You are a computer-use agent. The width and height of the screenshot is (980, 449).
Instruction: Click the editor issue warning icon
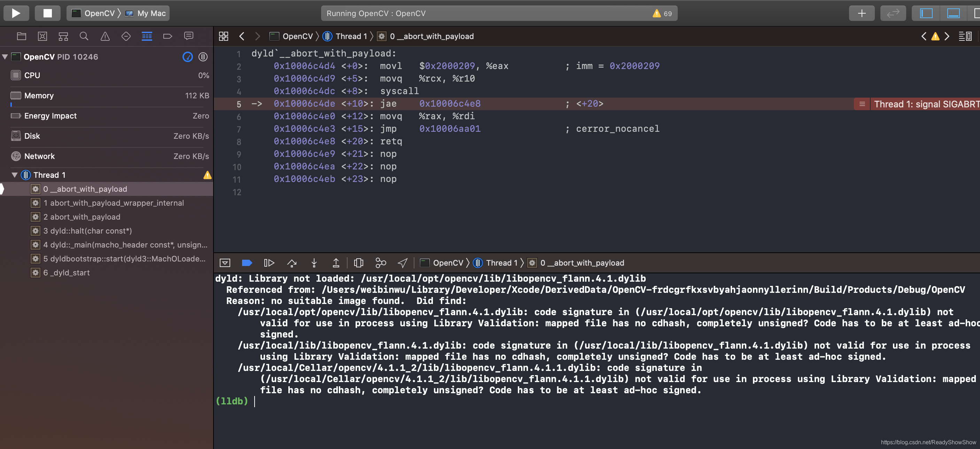click(x=935, y=37)
